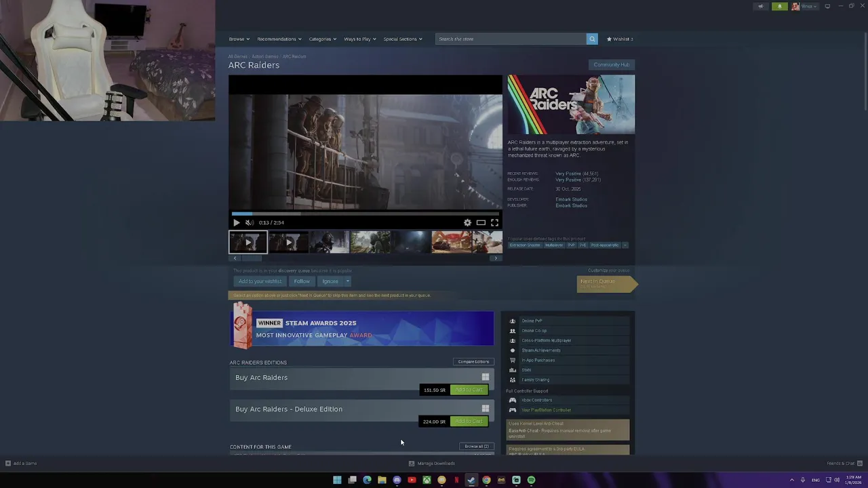Viewport: 868px width, 488px height.
Task: Open the Community Hub button
Action: [x=611, y=64]
